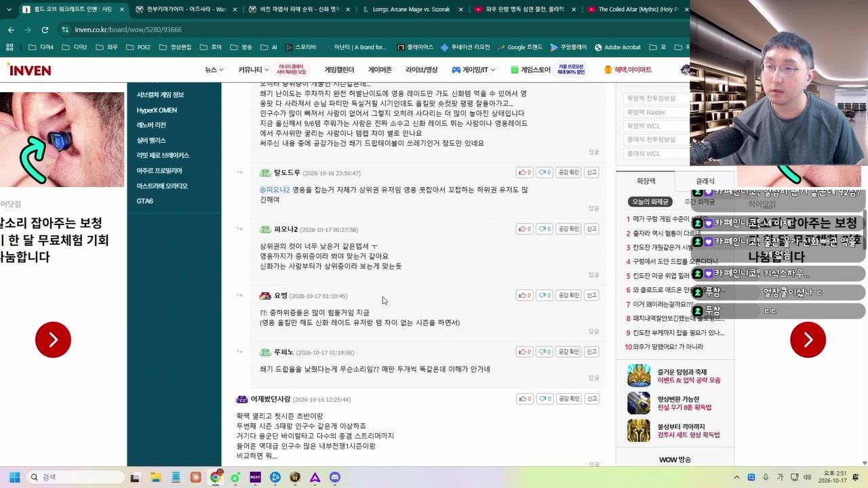Click the red arrow button on the left ad
Image resolution: width=868 pixels, height=488 pixels.
point(53,340)
